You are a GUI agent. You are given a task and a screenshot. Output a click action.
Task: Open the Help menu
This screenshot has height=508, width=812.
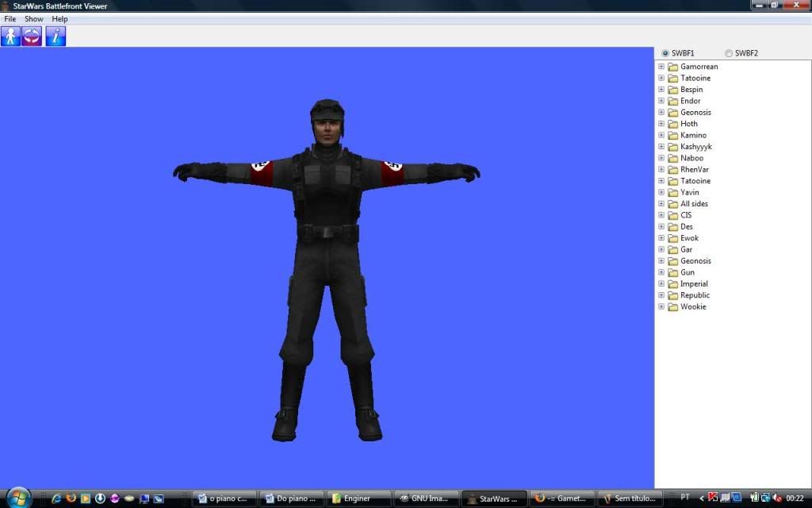coord(59,19)
